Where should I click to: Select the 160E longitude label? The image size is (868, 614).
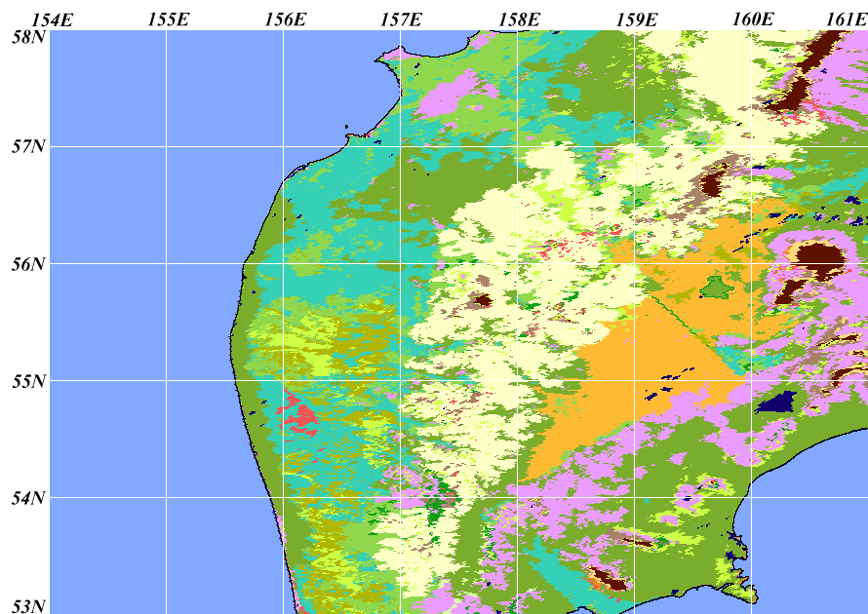click(753, 19)
